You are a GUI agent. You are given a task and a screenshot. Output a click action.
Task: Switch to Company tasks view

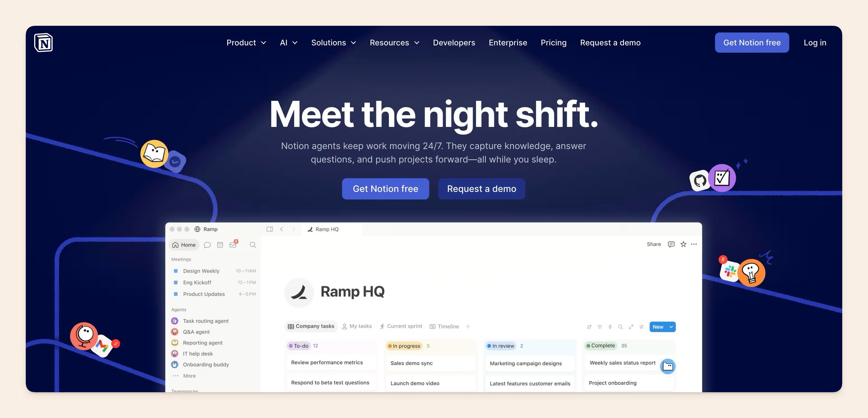[311, 326]
